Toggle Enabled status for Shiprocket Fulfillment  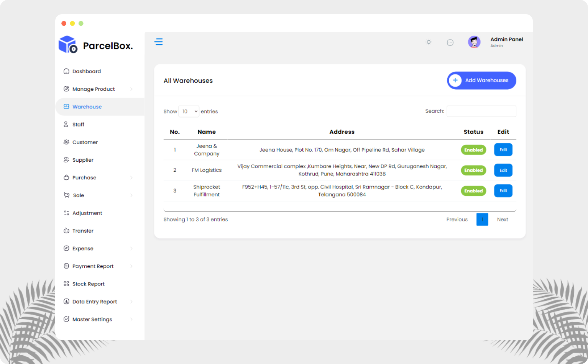coord(473,190)
